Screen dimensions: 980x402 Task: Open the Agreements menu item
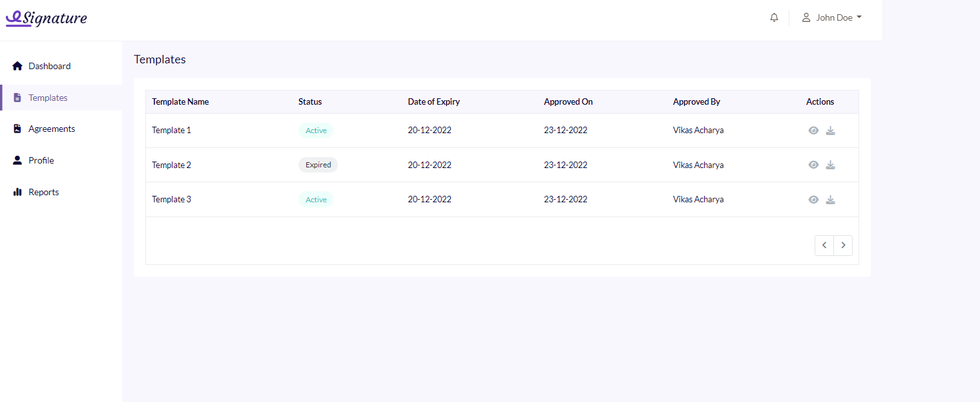52,129
